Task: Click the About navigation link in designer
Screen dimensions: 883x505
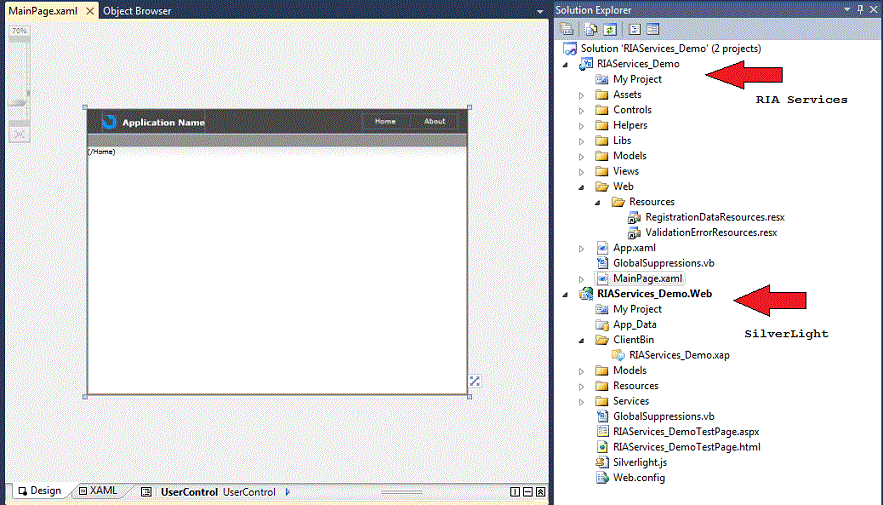Action: [x=434, y=122]
